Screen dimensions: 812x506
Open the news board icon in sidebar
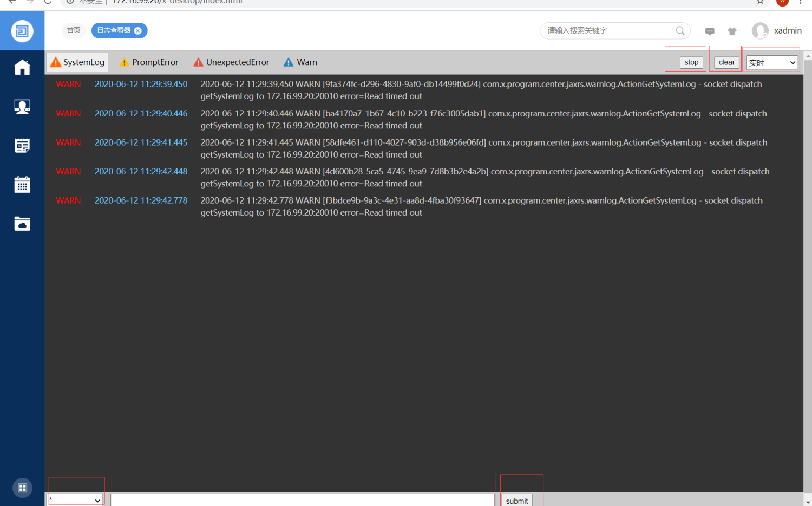tap(22, 146)
